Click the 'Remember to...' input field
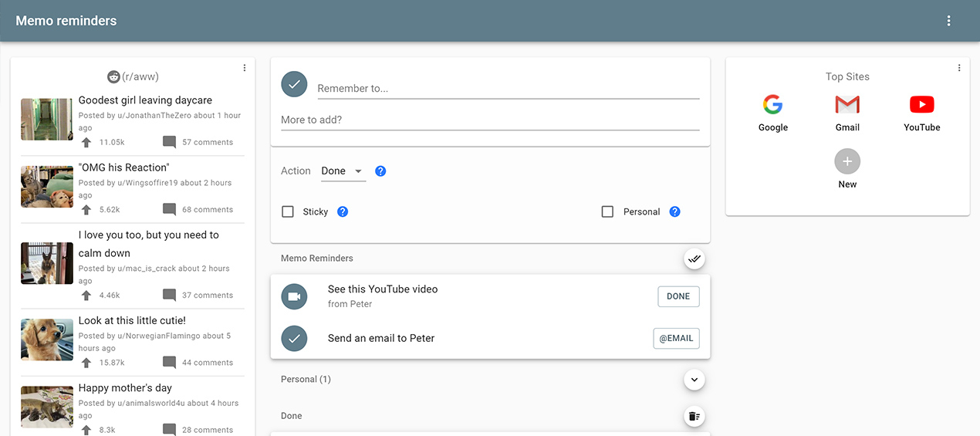The width and height of the screenshot is (980, 436). (x=508, y=89)
